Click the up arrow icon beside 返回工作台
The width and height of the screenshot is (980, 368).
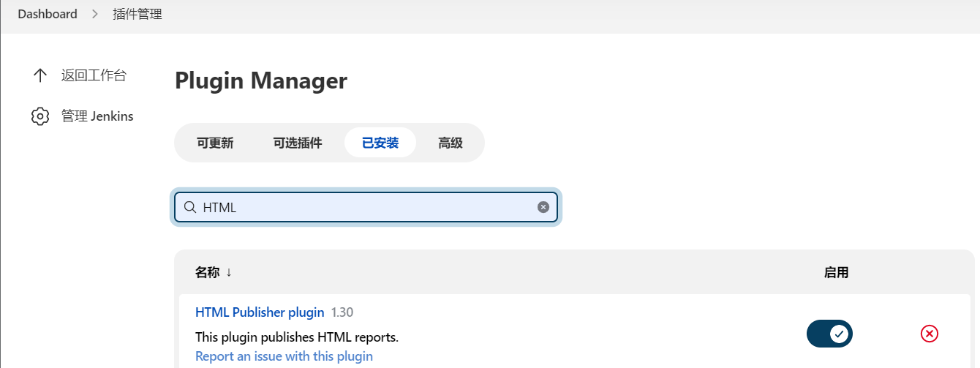[x=39, y=75]
